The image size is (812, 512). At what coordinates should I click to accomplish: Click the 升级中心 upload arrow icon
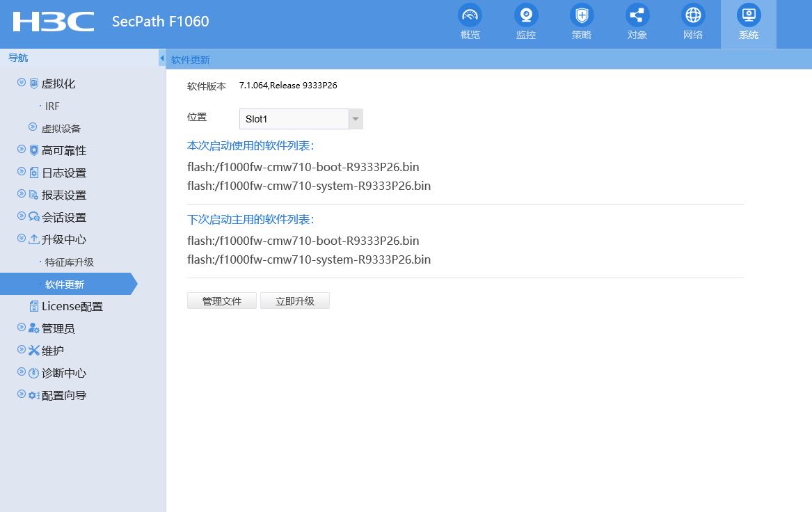tap(33, 239)
